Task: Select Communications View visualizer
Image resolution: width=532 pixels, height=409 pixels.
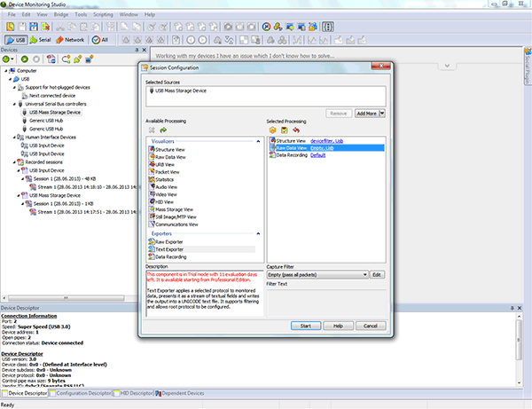Action: (174, 224)
